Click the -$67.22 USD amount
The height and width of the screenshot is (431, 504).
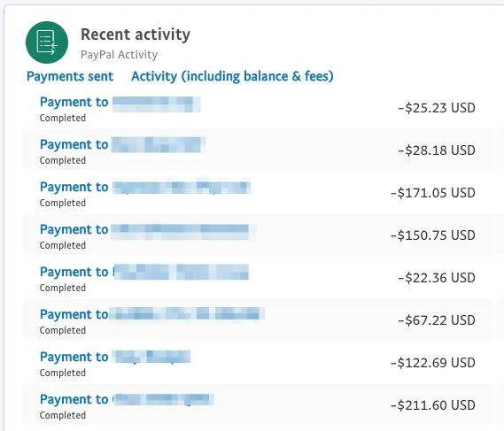pos(437,320)
